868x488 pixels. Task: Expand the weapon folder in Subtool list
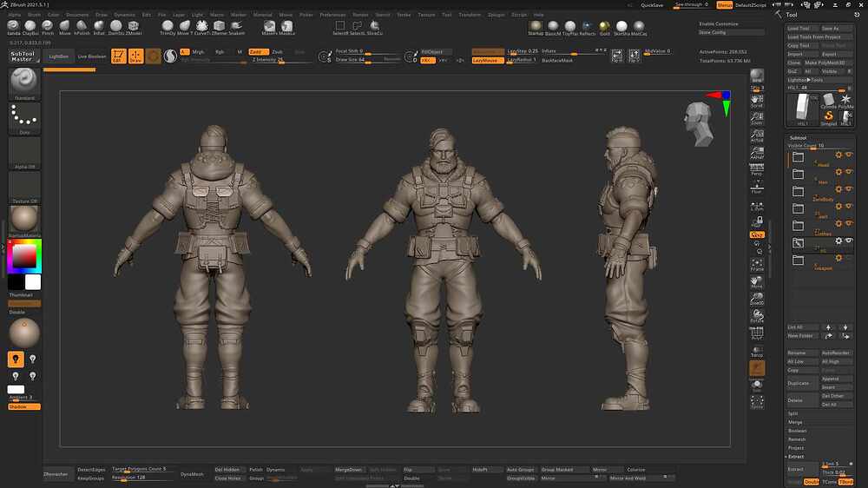tap(798, 260)
